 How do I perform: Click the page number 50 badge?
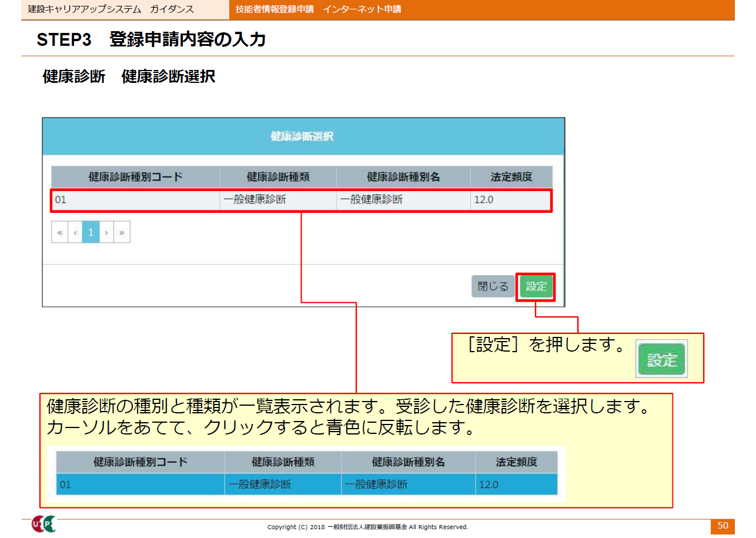tap(722, 526)
